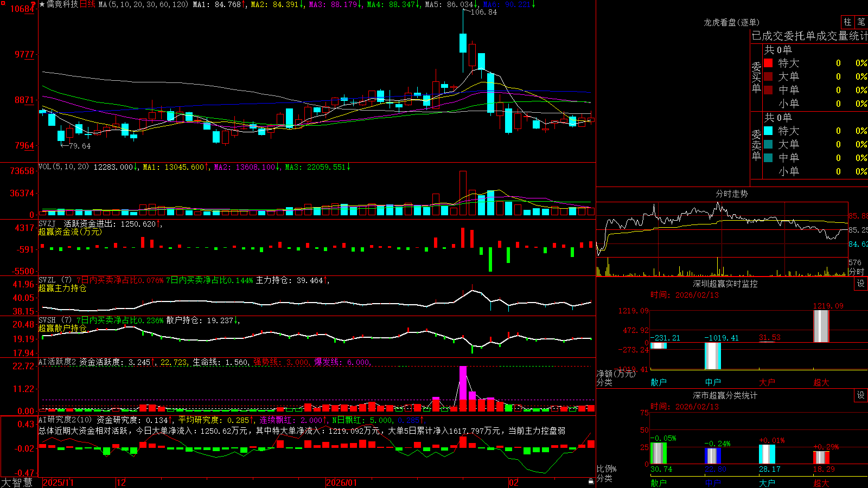868x488 pixels.
Task: Click the AI研究度2(10) indicator label
Action: point(65,420)
